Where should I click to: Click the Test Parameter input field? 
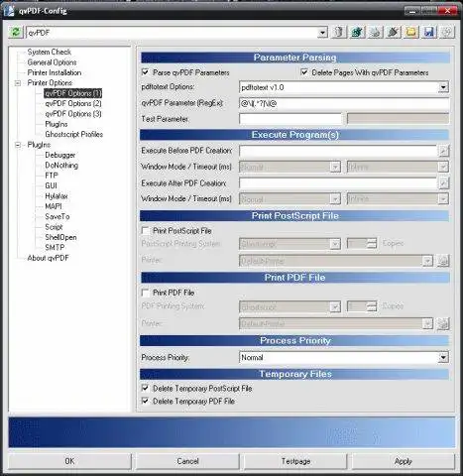tap(290, 119)
